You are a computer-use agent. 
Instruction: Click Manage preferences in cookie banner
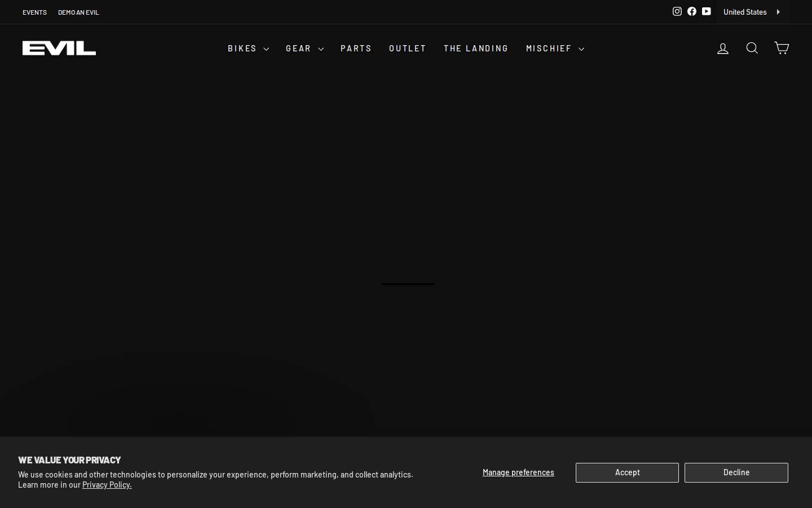pyautogui.click(x=518, y=472)
